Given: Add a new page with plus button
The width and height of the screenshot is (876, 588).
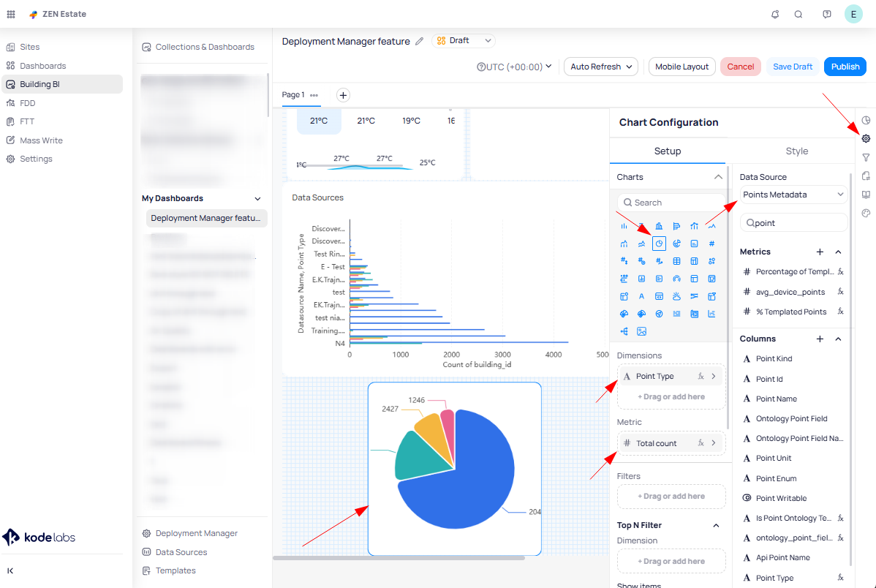Looking at the screenshot, I should (x=343, y=95).
